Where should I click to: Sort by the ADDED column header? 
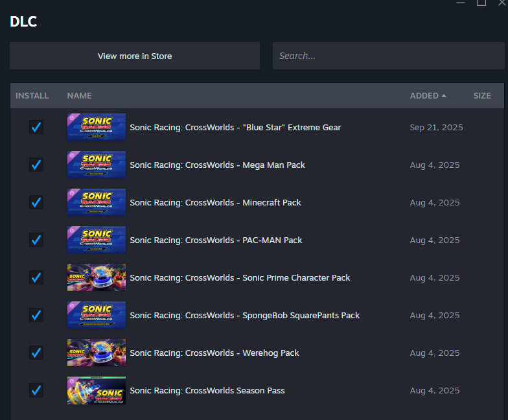click(x=424, y=96)
